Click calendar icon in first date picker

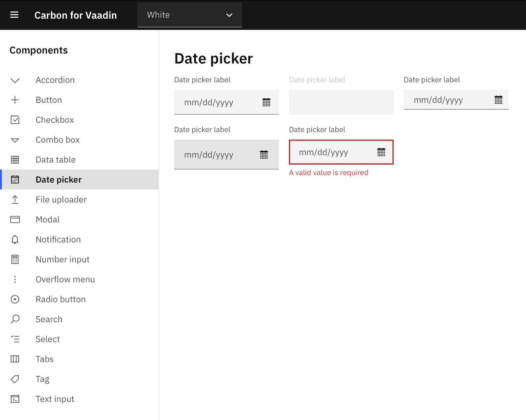coord(266,102)
